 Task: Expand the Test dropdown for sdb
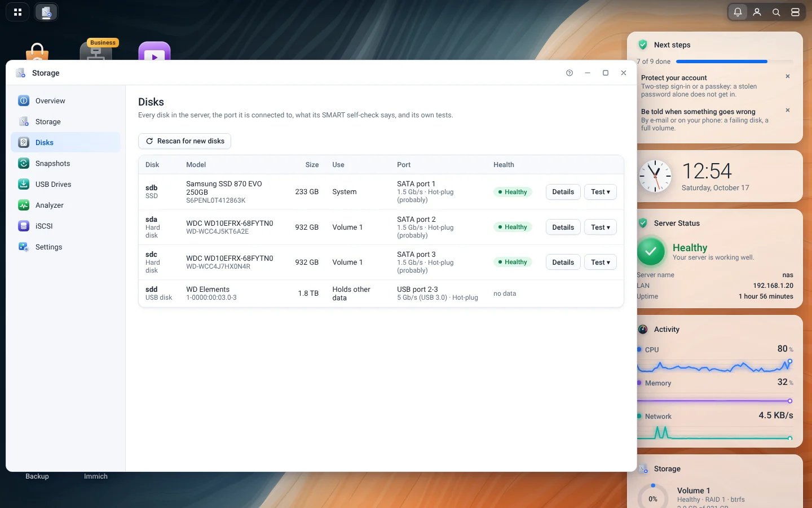click(600, 192)
